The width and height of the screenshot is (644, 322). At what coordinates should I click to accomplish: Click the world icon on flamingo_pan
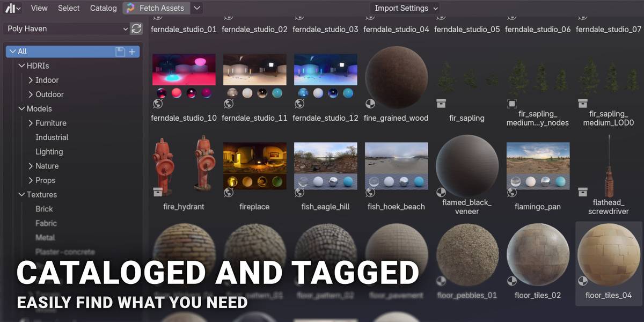512,192
